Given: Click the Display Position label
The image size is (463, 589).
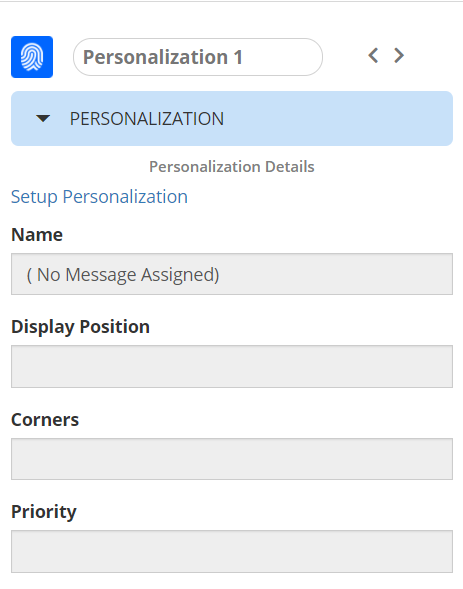Looking at the screenshot, I should (x=80, y=327).
